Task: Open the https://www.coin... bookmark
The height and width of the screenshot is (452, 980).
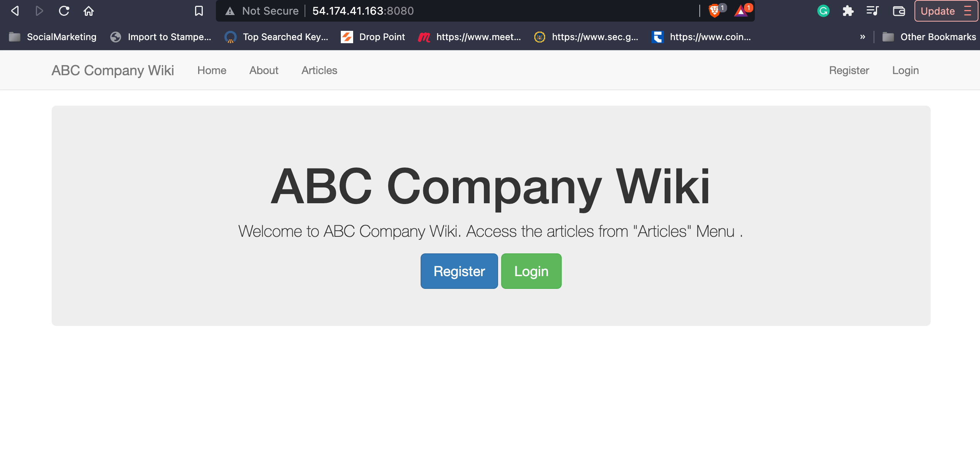Action: (701, 37)
